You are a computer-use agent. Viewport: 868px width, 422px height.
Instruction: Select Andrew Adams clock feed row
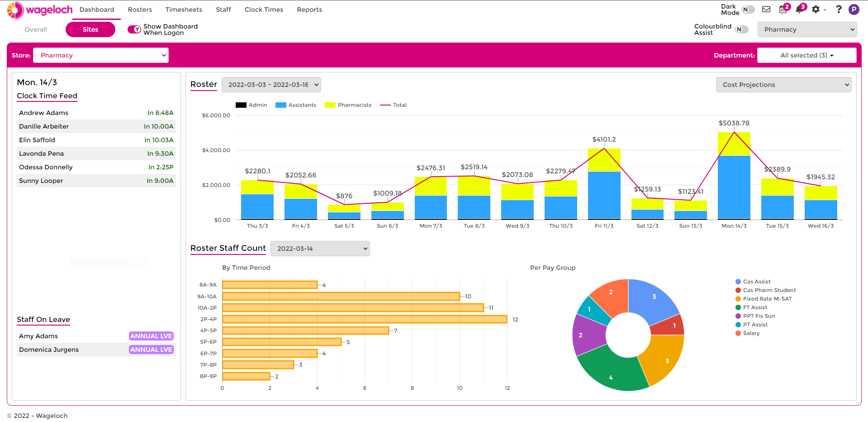pyautogui.click(x=96, y=113)
